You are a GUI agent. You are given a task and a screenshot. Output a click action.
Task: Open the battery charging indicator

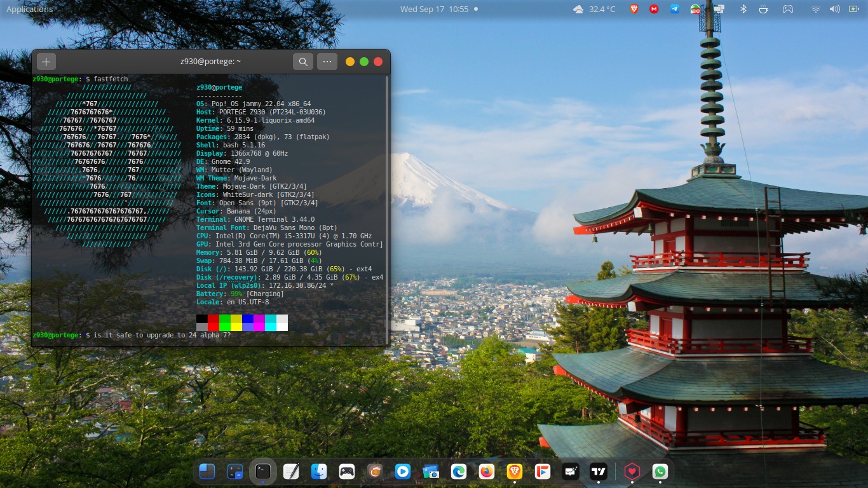[853, 9]
